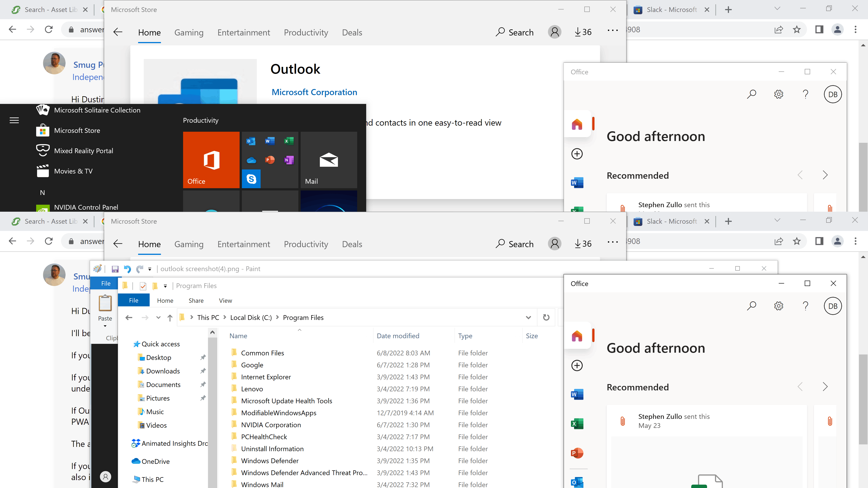Open Outlook from the Office app sidebar
This screenshot has height=488, width=868.
pos(577,482)
